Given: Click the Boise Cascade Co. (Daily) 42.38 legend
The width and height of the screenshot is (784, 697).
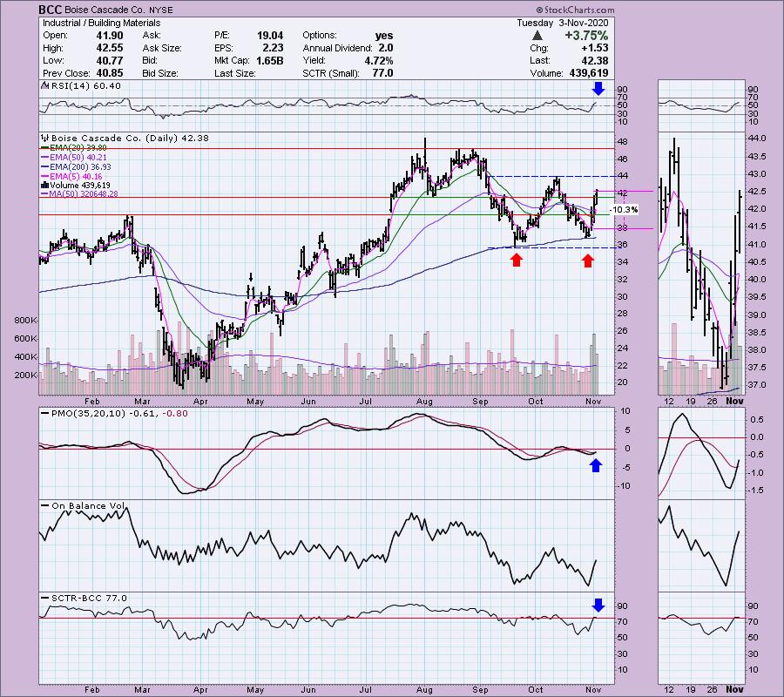Looking at the screenshot, I should (130, 138).
